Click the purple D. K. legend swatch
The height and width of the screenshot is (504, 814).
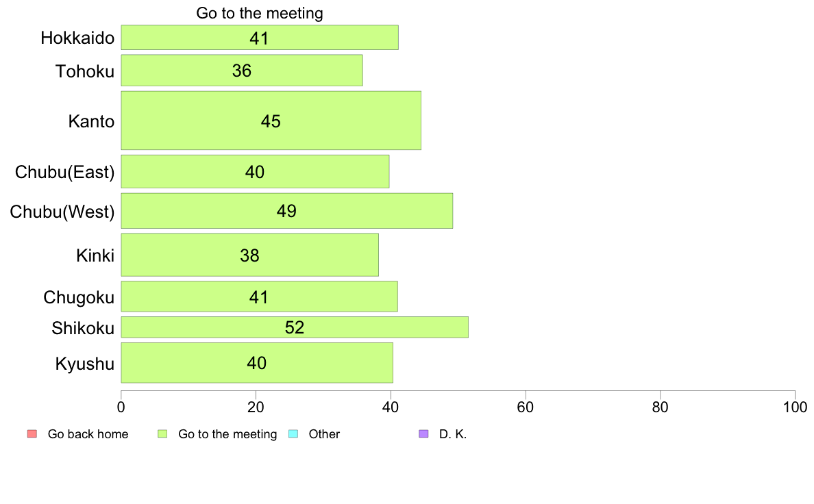(423, 434)
